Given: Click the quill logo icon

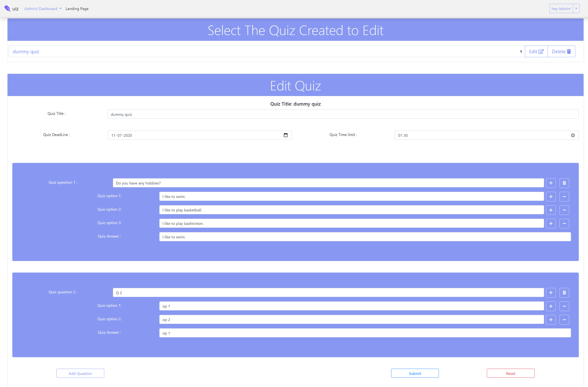Looking at the screenshot, I should pos(7,8).
